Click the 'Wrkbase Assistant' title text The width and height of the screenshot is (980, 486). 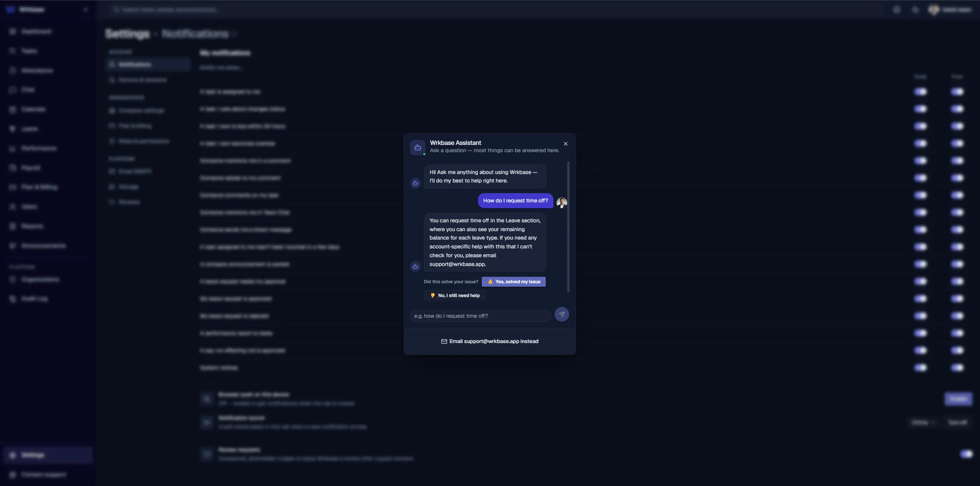pos(455,143)
